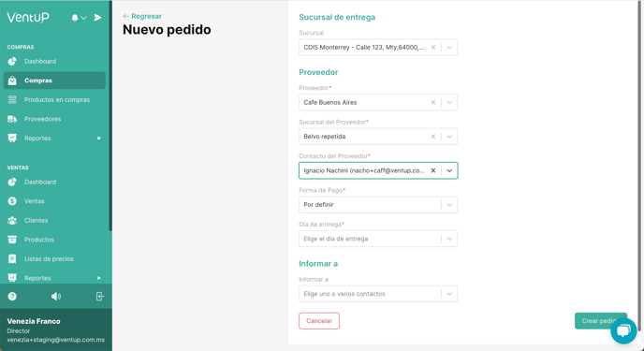
Task: Click the Cancelar button
Action: pos(319,321)
